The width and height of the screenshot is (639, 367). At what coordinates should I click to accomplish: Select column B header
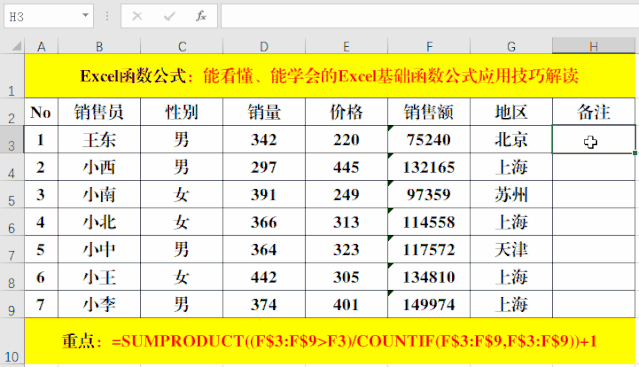pos(99,46)
